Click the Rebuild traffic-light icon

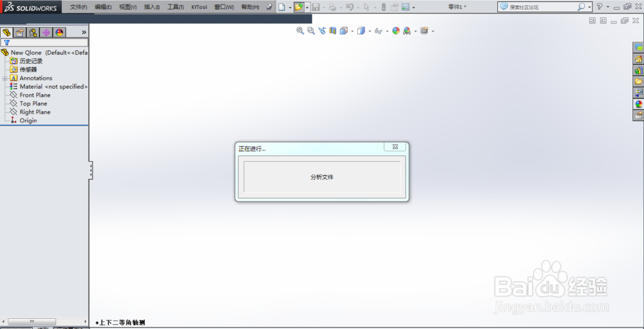coord(384,7)
